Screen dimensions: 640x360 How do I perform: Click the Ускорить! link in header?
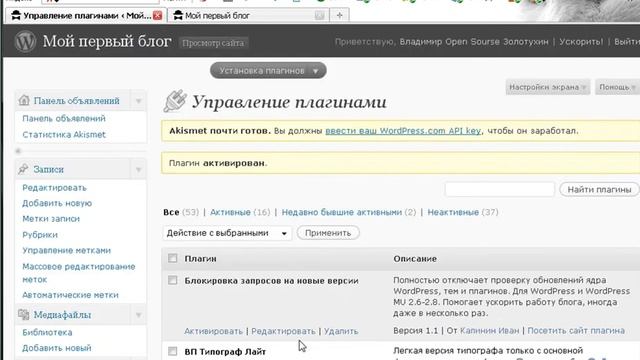tap(581, 42)
